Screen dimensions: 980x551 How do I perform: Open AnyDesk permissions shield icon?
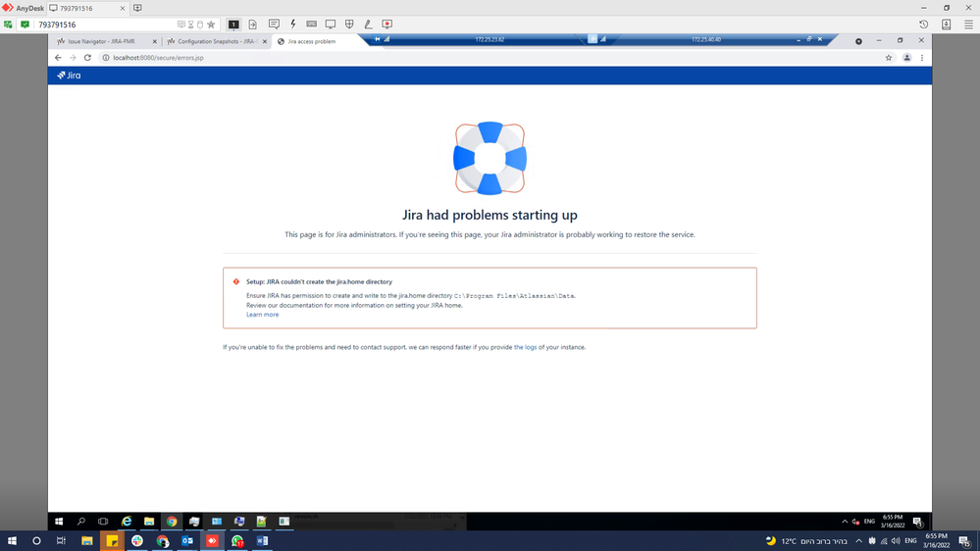(349, 25)
